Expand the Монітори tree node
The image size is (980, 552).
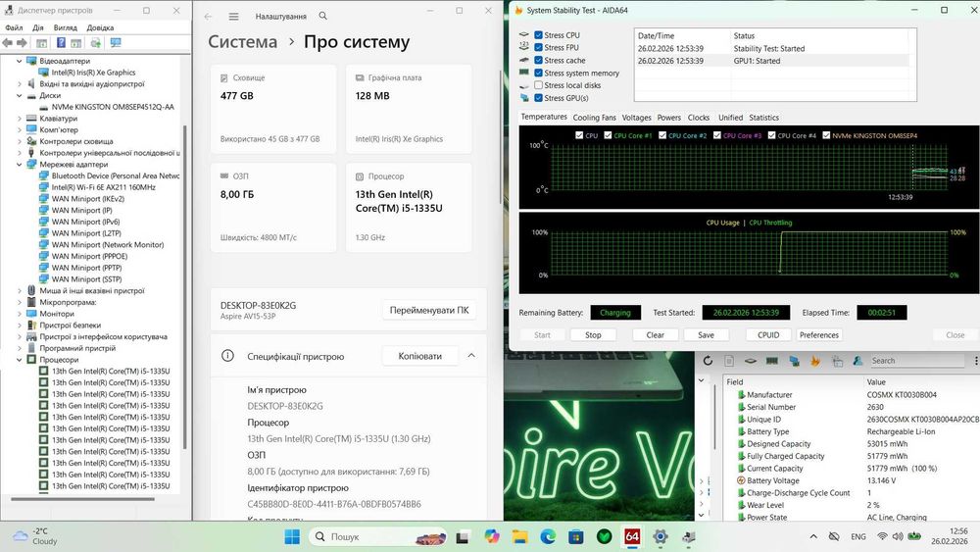pyautogui.click(x=19, y=314)
